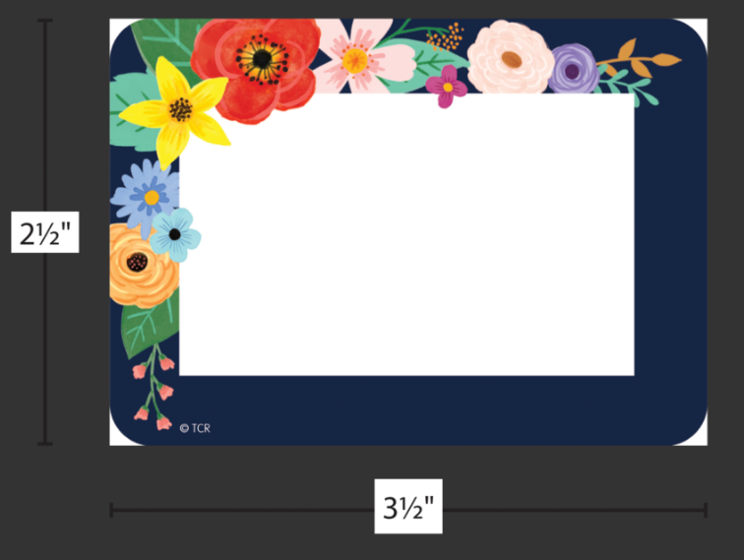The height and width of the screenshot is (560, 744).
Task: Click the orange dotted berry cluster
Action: 445,37
